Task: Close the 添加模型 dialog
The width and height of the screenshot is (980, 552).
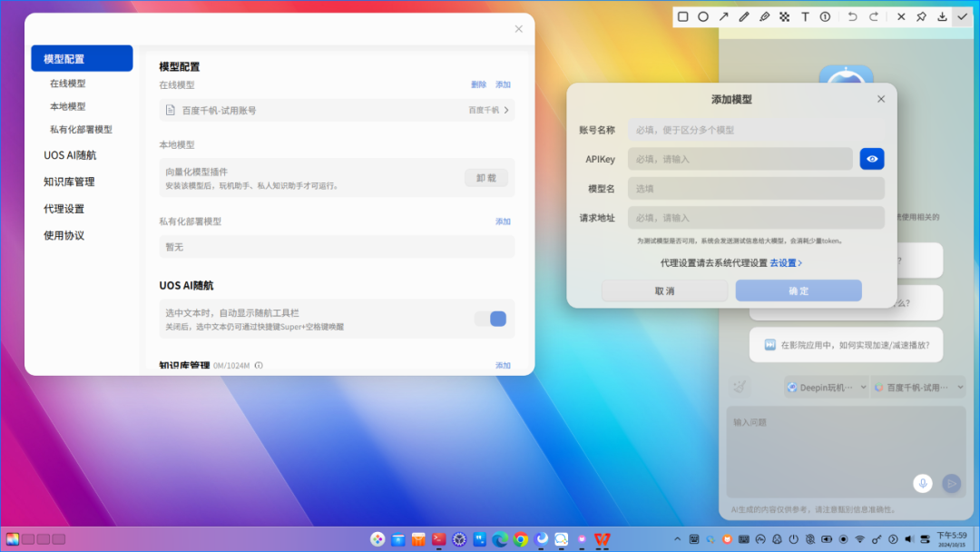Action: 880,99
